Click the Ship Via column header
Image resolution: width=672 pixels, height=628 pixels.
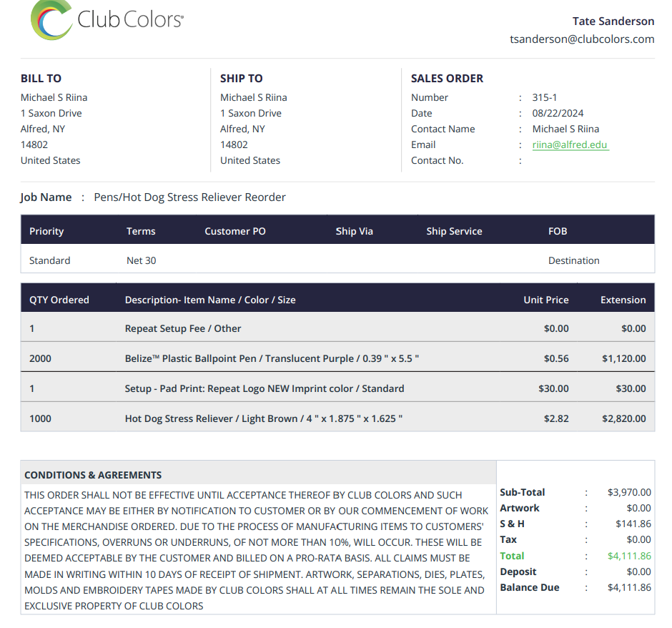[354, 232]
